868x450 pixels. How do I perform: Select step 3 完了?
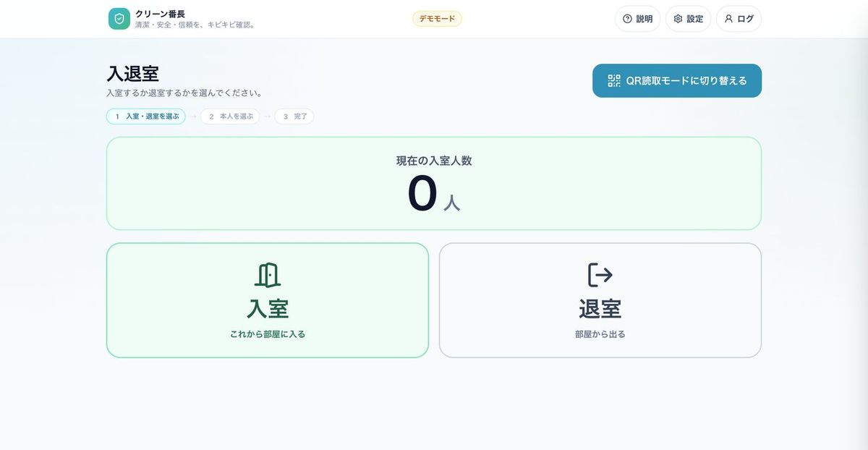point(294,116)
